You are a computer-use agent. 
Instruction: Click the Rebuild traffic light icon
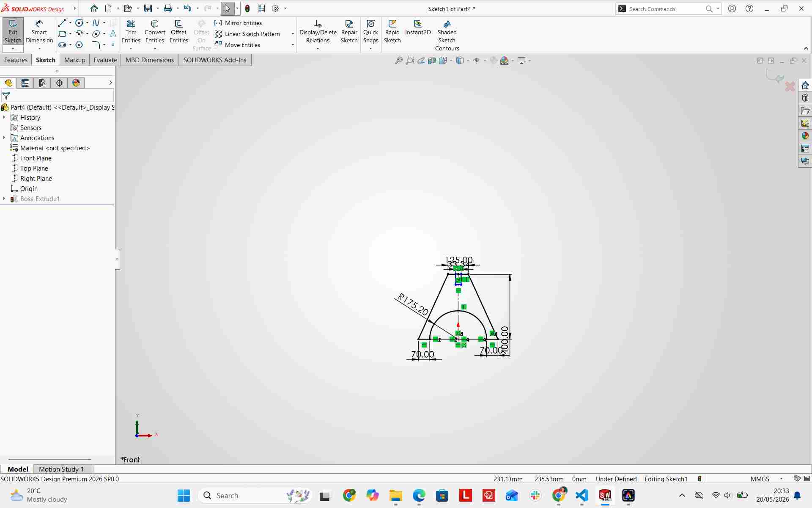pyautogui.click(x=247, y=8)
